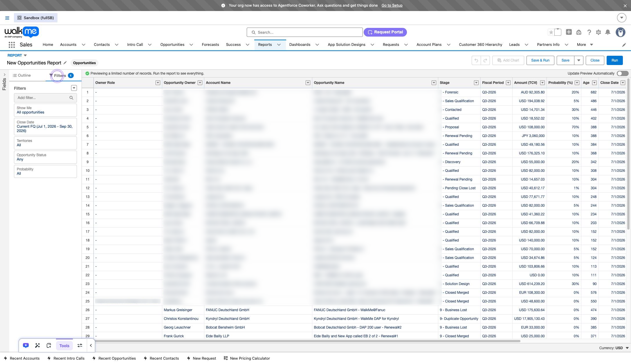The image size is (631, 364).
Task: Open the Close Date column menu
Action: 623,83
